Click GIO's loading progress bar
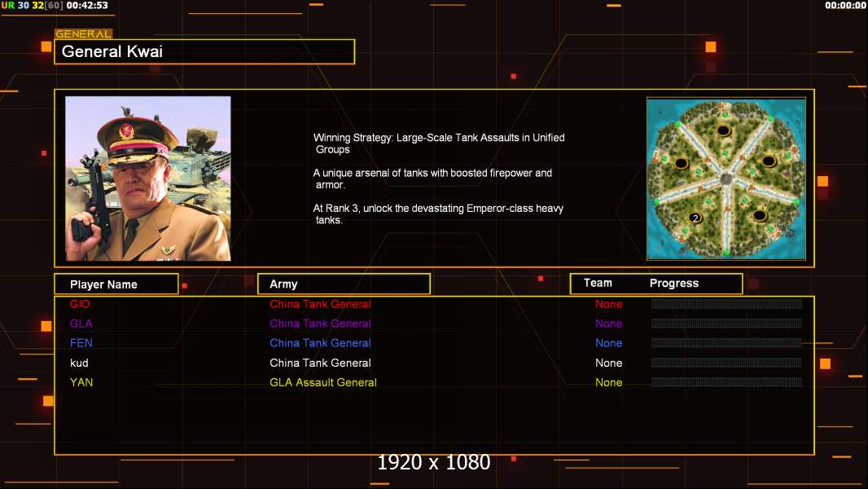The image size is (868, 489). [726, 303]
